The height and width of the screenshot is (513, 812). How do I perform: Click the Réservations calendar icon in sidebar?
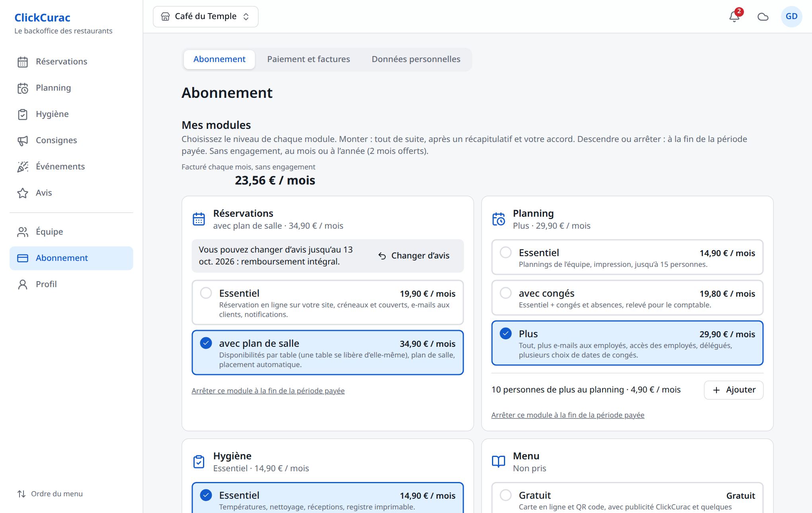(x=23, y=62)
